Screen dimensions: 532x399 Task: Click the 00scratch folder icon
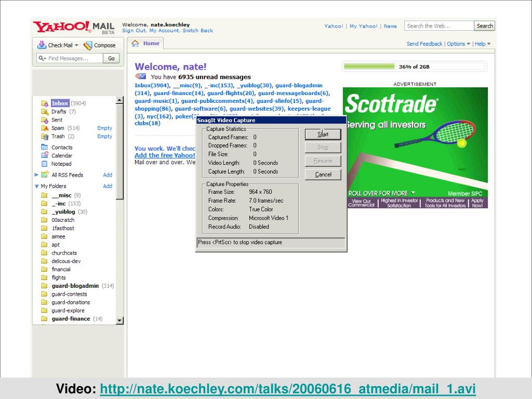click(x=44, y=220)
